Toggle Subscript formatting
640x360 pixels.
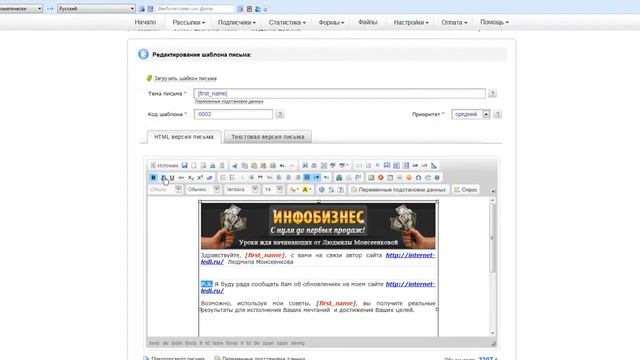pos(191,178)
